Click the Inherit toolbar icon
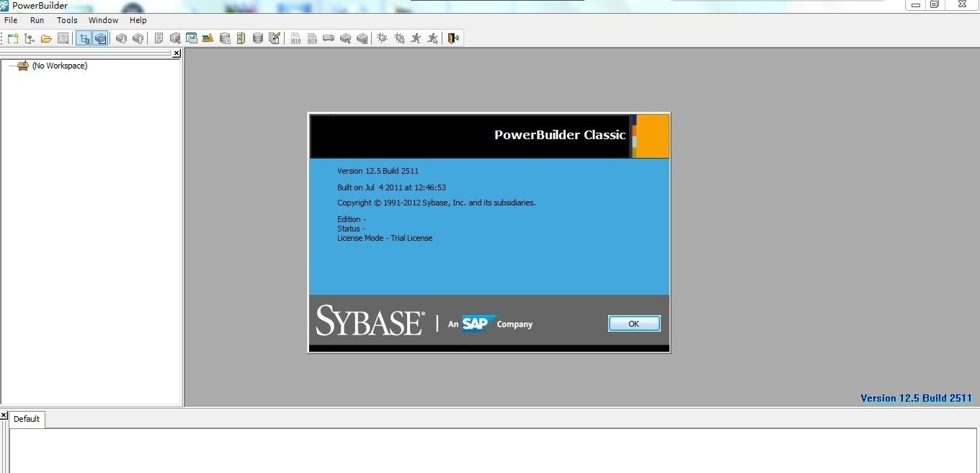 pos(30,38)
